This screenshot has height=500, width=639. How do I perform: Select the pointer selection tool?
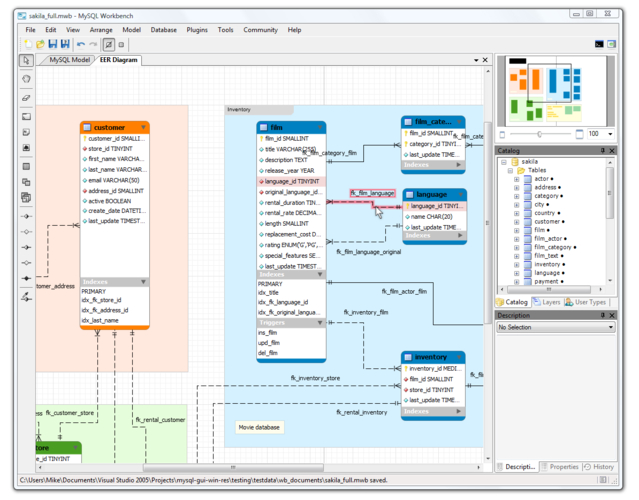pyautogui.click(x=26, y=61)
